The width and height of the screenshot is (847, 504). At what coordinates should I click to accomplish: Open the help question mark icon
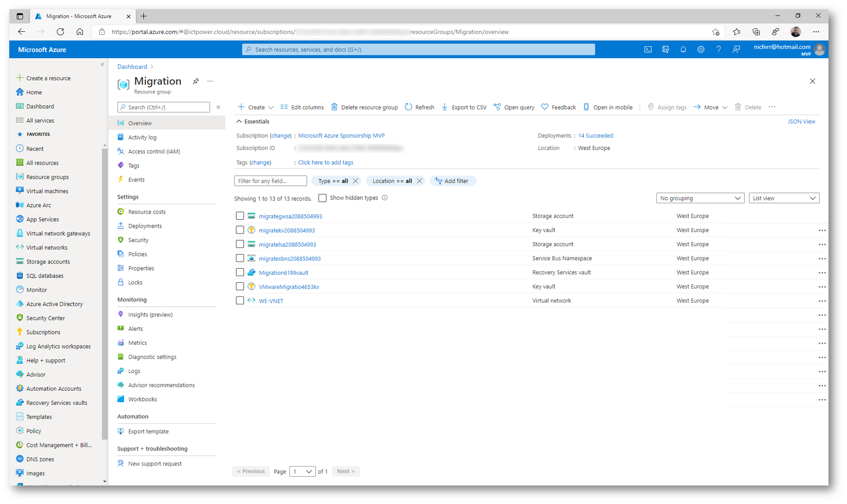pos(718,49)
